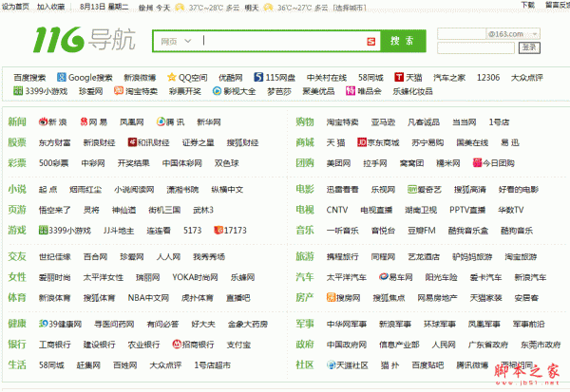This screenshot has height=392, width=570.
Task: Open the 新闻 category
Action: coord(17,121)
